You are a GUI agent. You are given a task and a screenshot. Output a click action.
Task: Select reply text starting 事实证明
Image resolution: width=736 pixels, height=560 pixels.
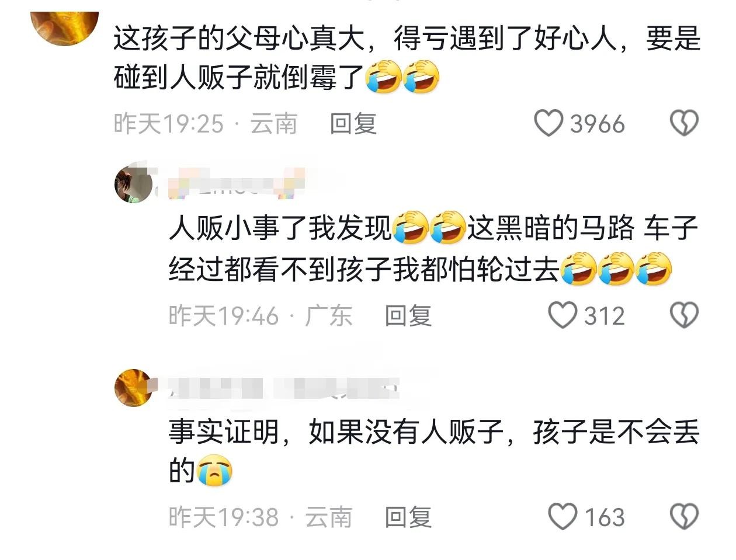pos(433,451)
